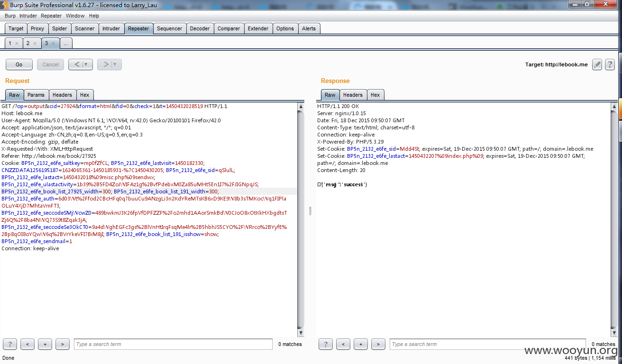622x364 pixels.
Task: Switch to the Alerts tab
Action: pyautogui.click(x=309, y=28)
